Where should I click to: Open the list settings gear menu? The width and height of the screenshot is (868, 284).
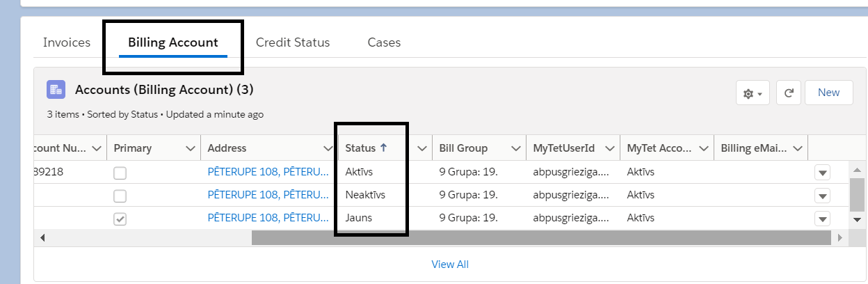(x=753, y=93)
